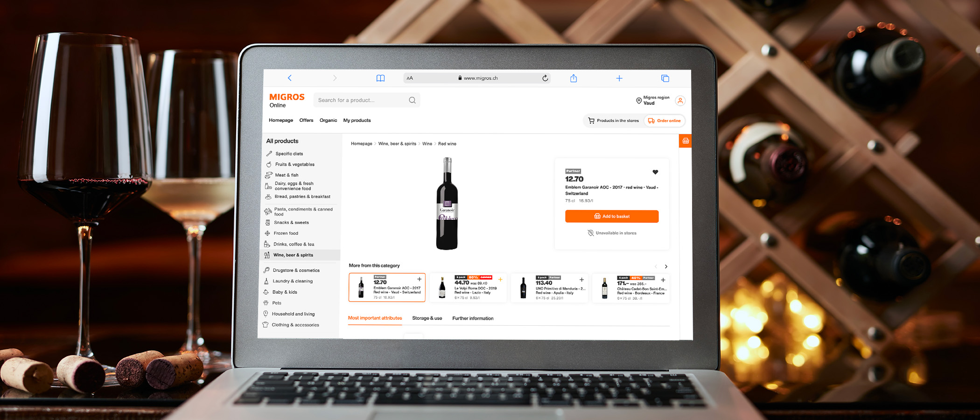Reload the migros.ch page
The image size is (980, 420).
click(545, 78)
